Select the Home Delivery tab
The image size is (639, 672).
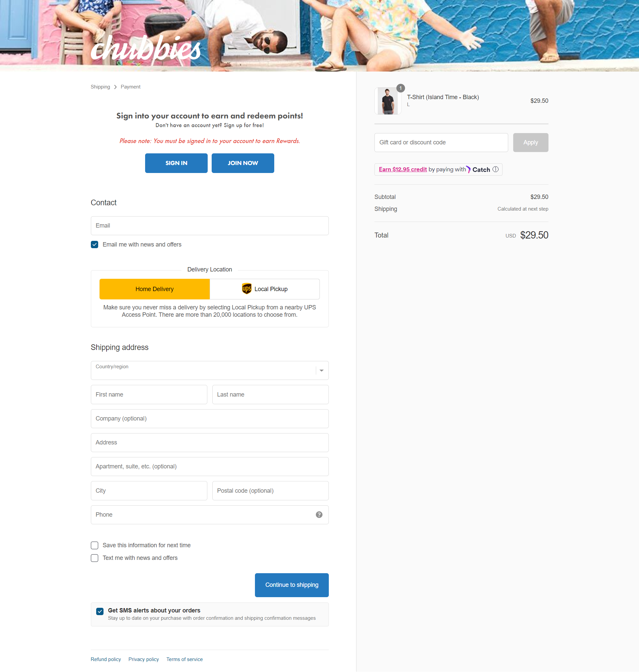(154, 289)
